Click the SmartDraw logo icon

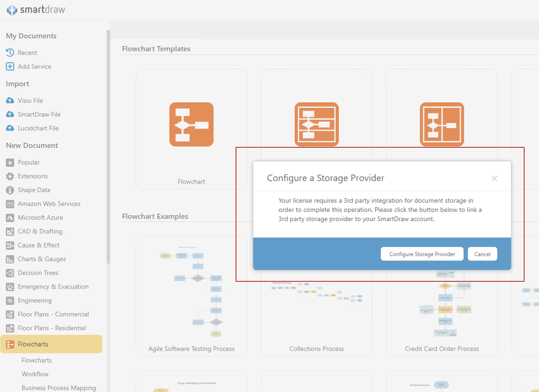point(12,10)
